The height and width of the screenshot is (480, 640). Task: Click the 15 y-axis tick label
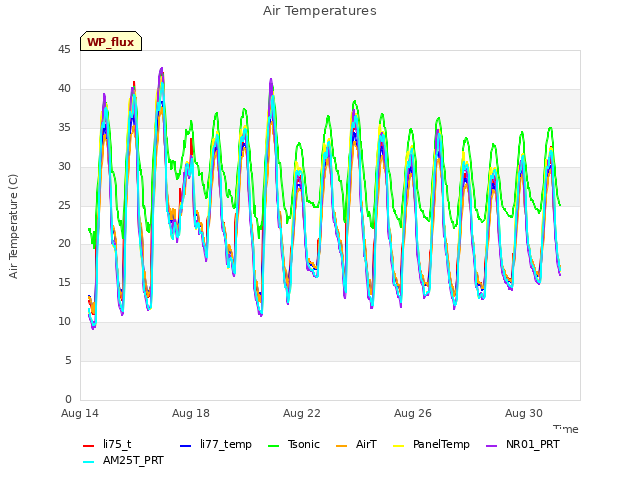pos(64,283)
